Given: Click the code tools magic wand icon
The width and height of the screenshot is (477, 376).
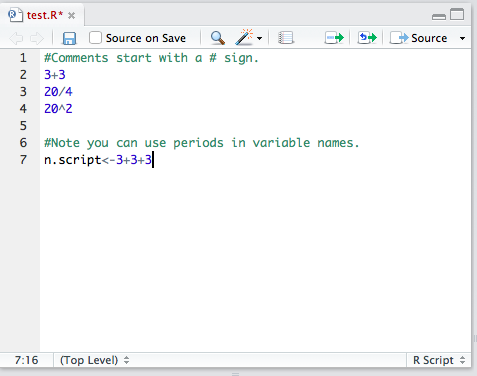Looking at the screenshot, I should tap(244, 37).
